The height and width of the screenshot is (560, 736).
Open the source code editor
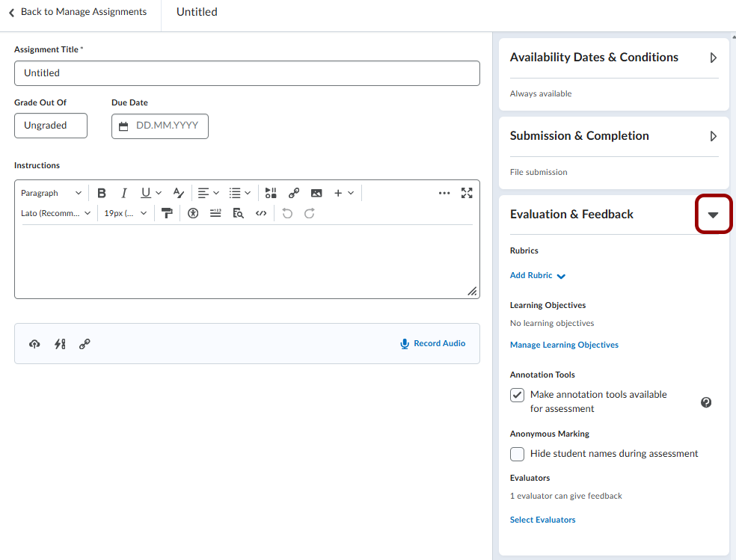pyautogui.click(x=261, y=213)
